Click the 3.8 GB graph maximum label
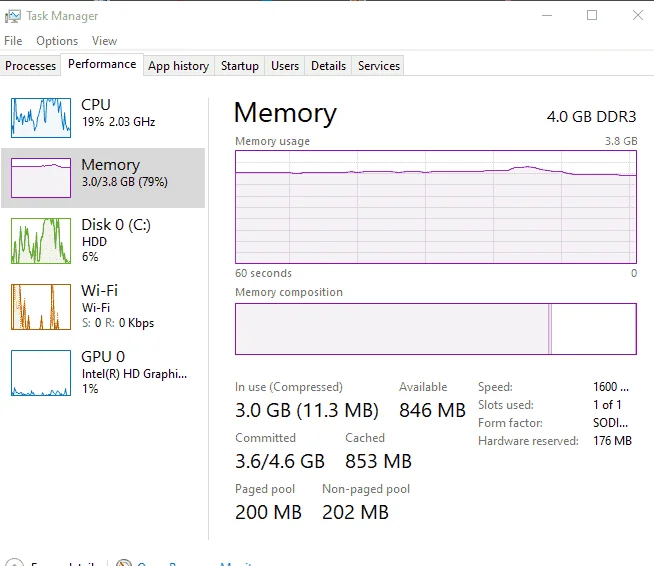Viewport: 654px width, 566px height. (621, 141)
